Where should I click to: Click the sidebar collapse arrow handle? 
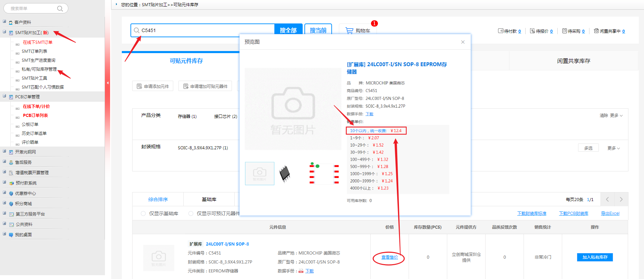[108, 83]
